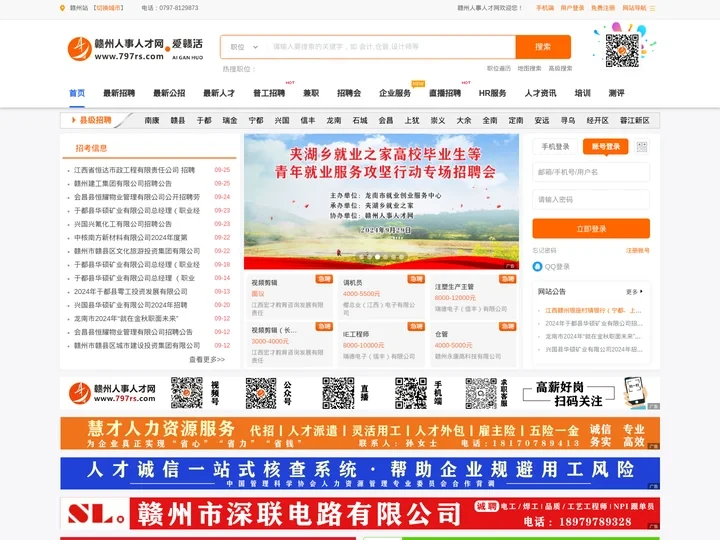Image resolution: width=720 pixels, height=540 pixels.
Task: Click 更多 arrow in 网站公告
Action: (x=635, y=292)
